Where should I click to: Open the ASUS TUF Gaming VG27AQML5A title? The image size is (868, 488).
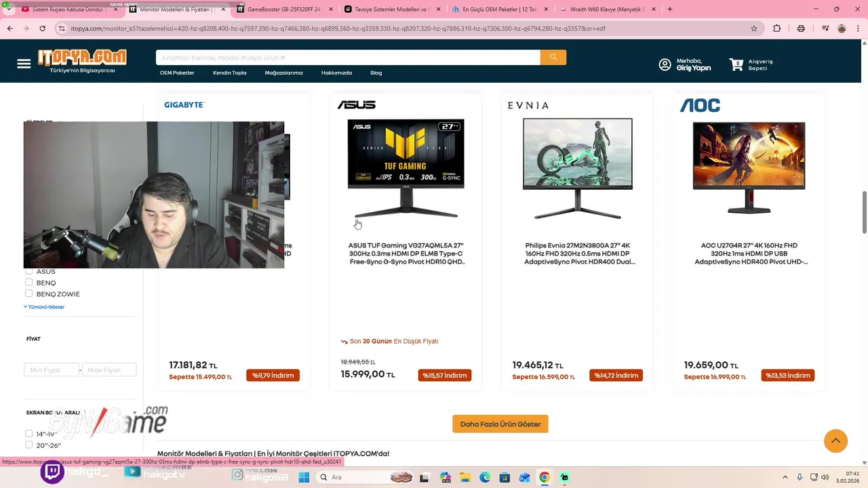pos(406,253)
